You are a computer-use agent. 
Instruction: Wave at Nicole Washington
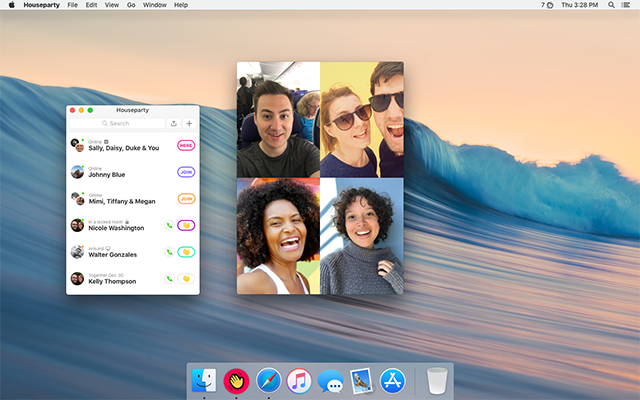(x=186, y=225)
